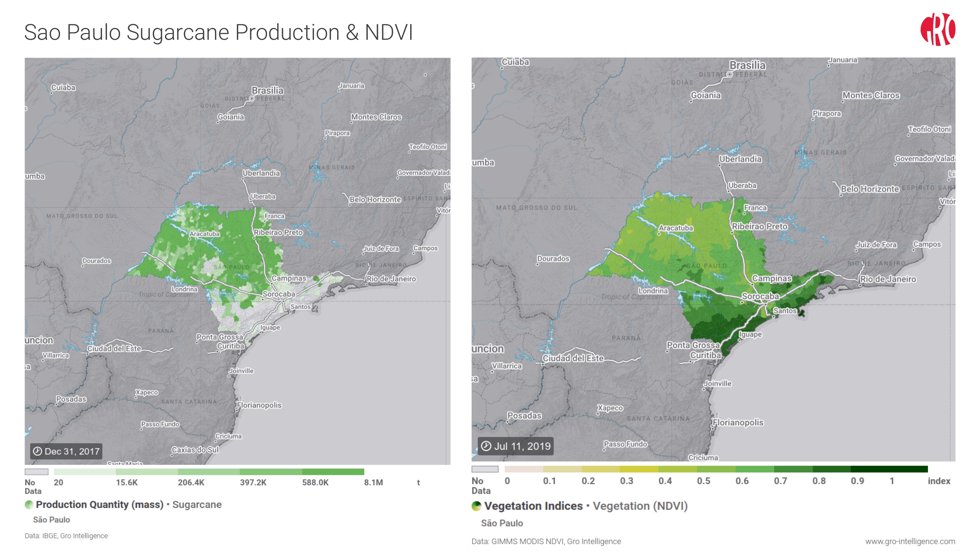Image resolution: width=980 pixels, height=560 pixels.
Task: Click the No Data swatch under the NDVI map
Action: point(485,469)
